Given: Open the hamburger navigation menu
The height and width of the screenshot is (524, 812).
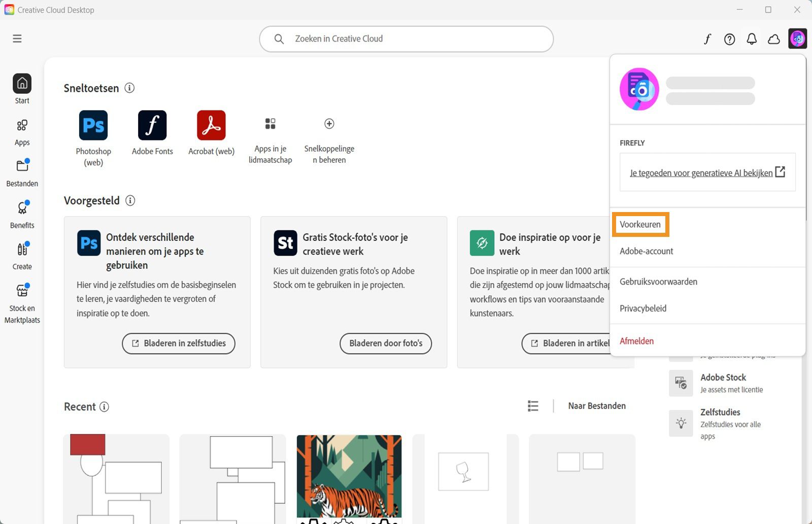Looking at the screenshot, I should (17, 38).
